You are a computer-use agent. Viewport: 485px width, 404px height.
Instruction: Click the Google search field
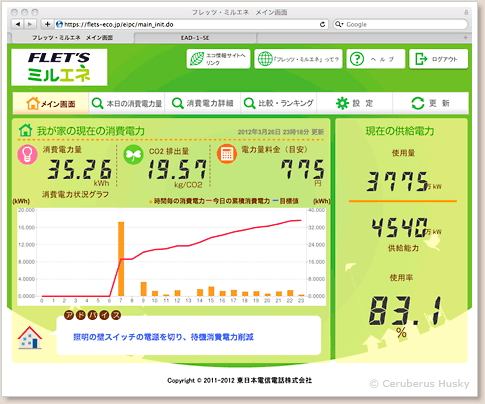point(401,24)
